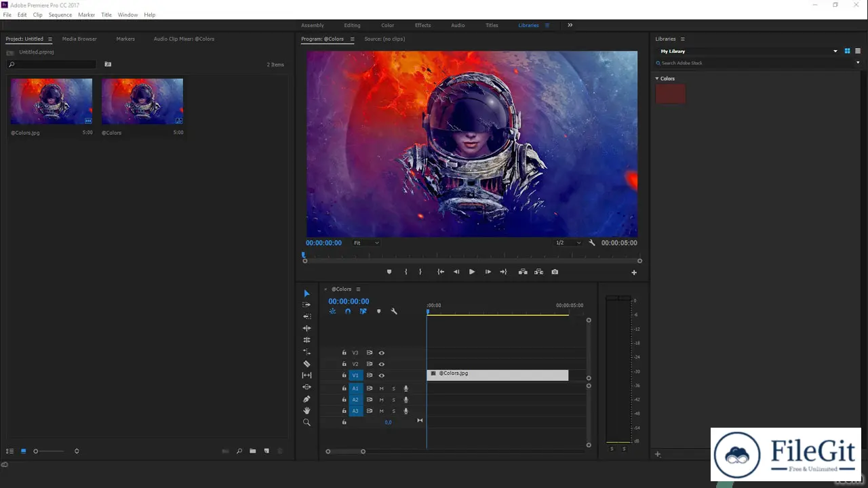868x488 pixels.
Task: Show Libraries items as grid view
Action: pyautogui.click(x=847, y=51)
